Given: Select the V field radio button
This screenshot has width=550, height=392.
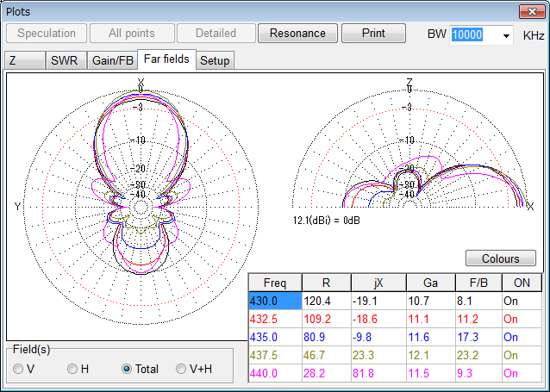Looking at the screenshot, I should 19,369.
